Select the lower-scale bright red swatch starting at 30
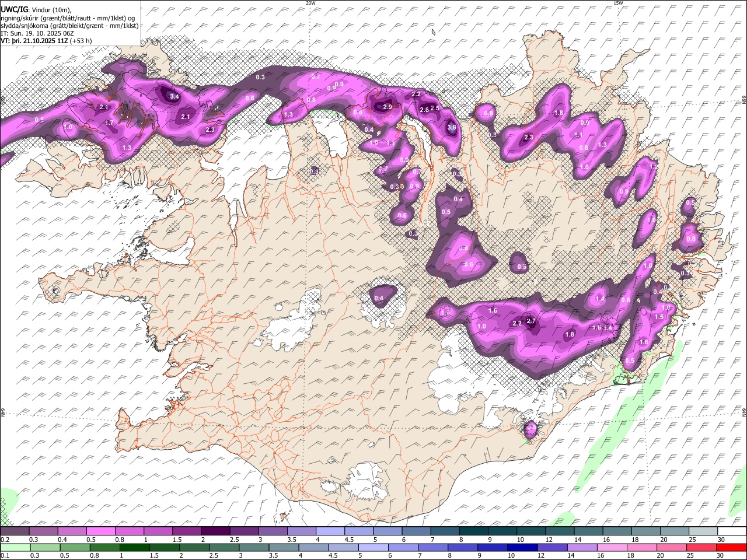This screenshot has height=560, width=747. (x=731, y=548)
